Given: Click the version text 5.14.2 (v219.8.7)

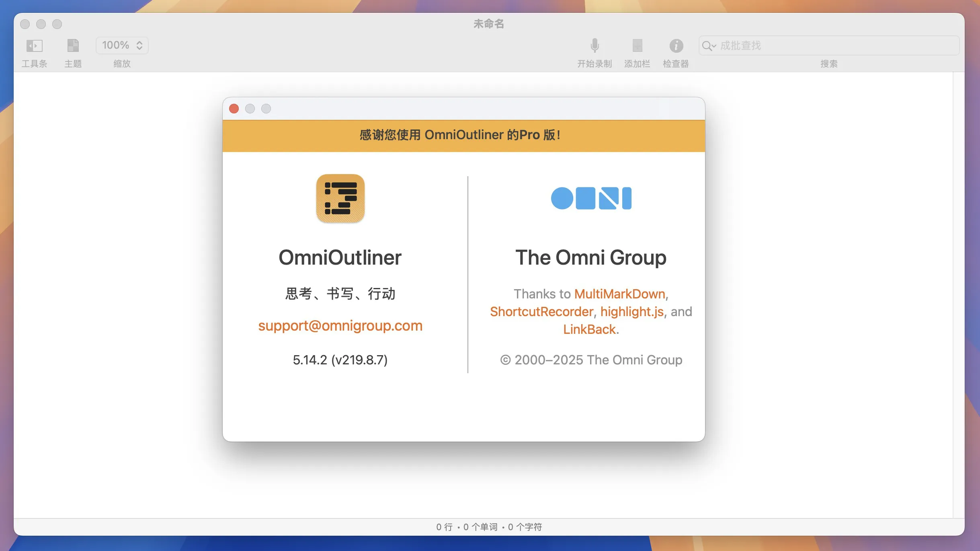Looking at the screenshot, I should [x=340, y=360].
